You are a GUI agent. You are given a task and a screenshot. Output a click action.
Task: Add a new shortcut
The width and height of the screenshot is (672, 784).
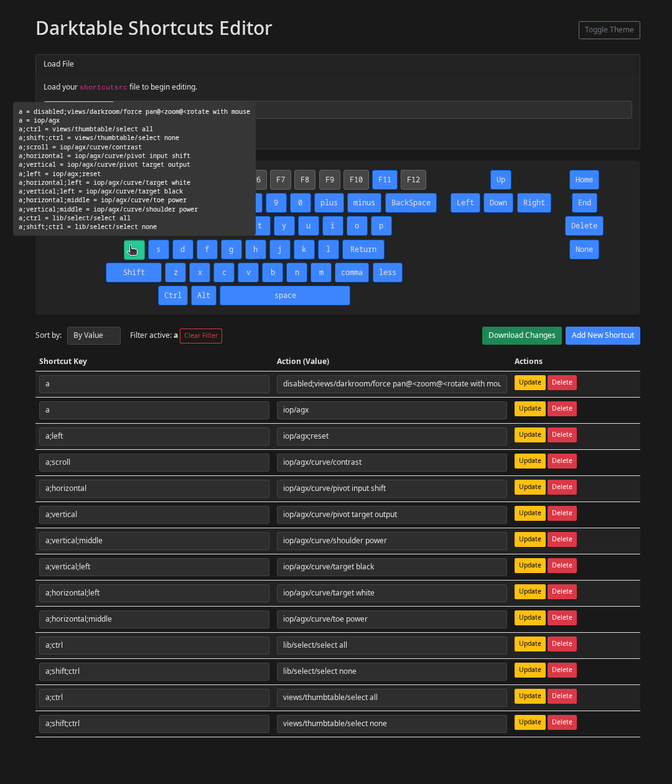pos(602,335)
